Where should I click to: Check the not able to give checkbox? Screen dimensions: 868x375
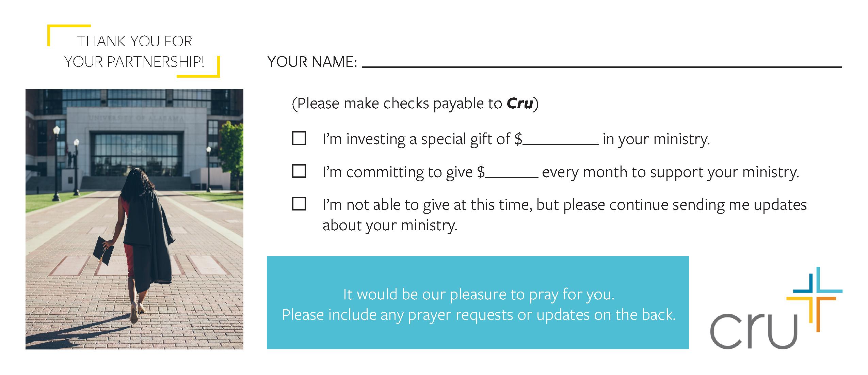pos(299,204)
